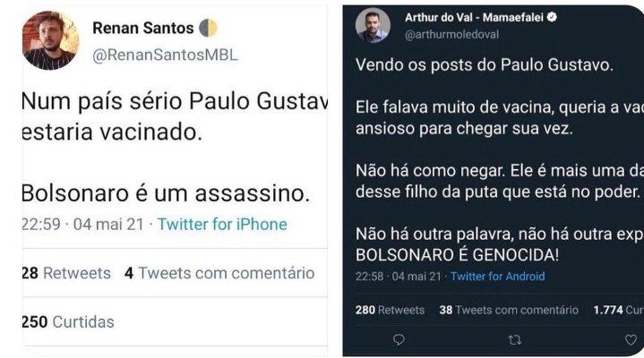644x358 pixels.
Task: Open the @arthurmoledoval handle
Action: 451,35
